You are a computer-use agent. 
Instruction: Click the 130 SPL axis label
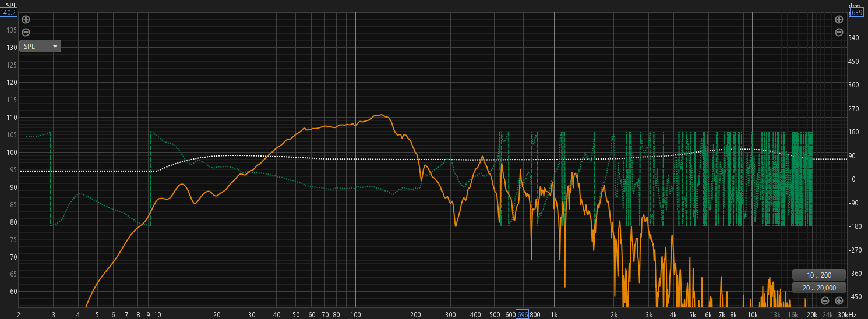pos(12,48)
